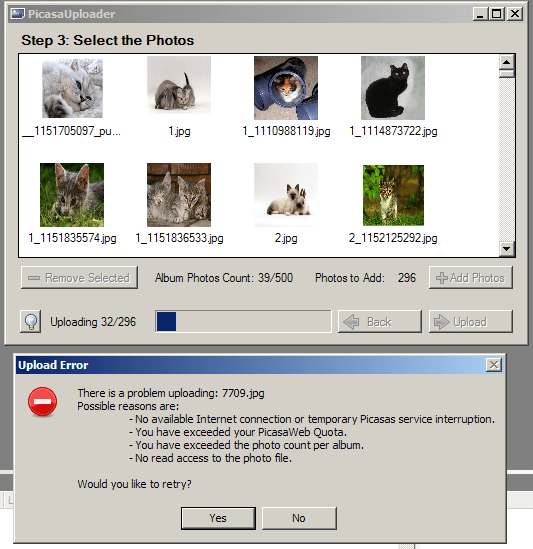Click the 'No available Internet connection' reason line
The height and width of the screenshot is (549, 533).
(x=312, y=419)
